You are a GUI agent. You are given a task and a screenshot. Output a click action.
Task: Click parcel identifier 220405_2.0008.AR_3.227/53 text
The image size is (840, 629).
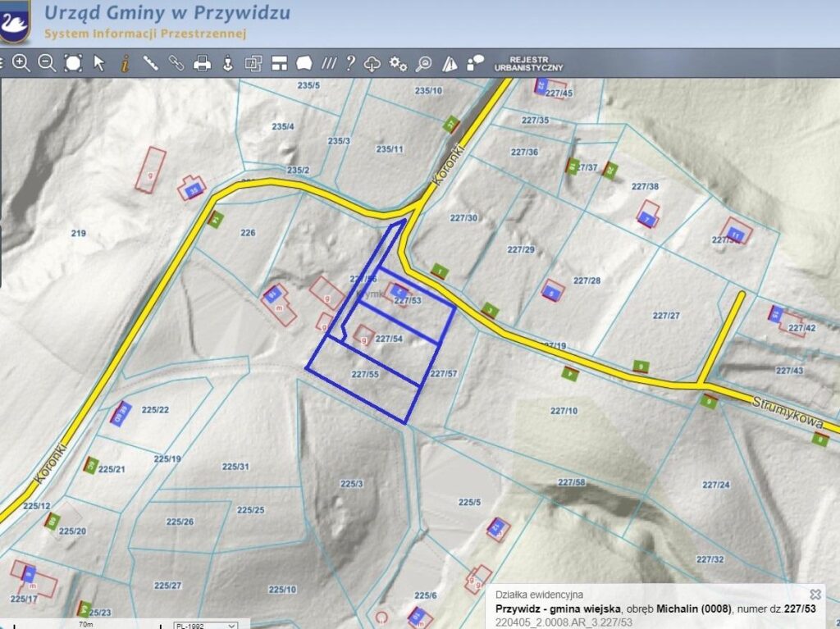tap(564, 622)
